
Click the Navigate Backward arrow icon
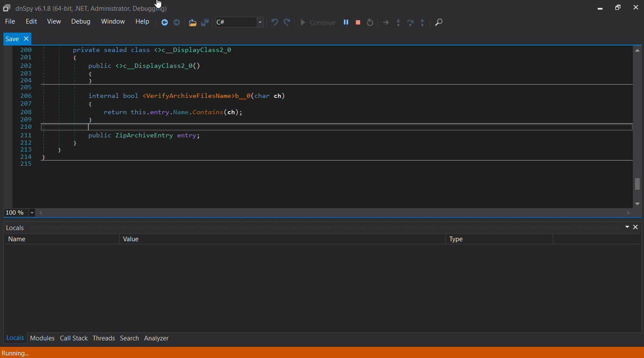click(164, 22)
